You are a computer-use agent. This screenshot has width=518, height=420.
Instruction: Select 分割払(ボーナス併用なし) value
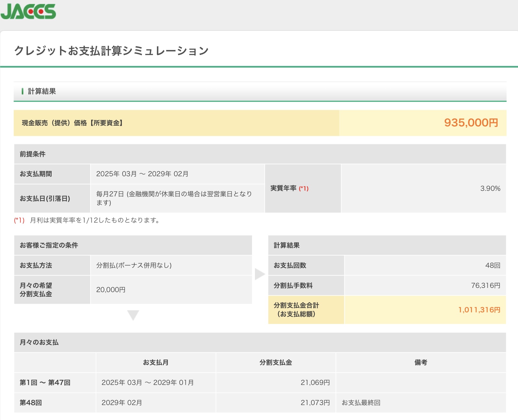point(134,266)
